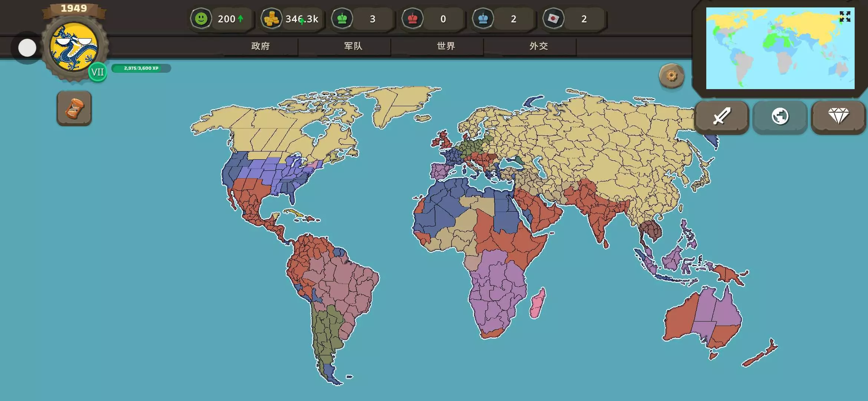The width and height of the screenshot is (868, 401).
Task: Click the green crown allies icon
Action: (x=342, y=19)
